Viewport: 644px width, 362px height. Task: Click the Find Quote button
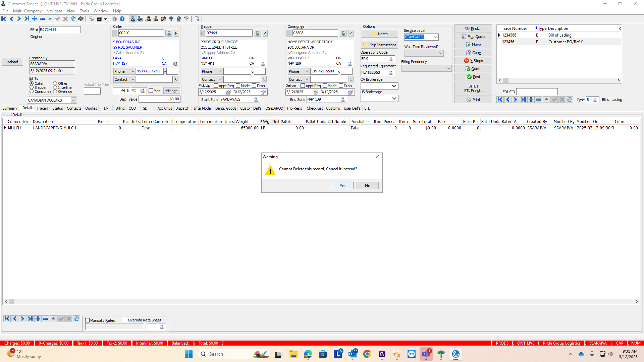(473, 37)
